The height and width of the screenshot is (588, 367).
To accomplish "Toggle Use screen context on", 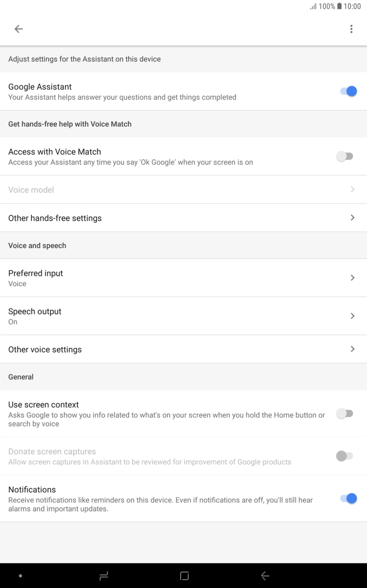I will click(344, 414).
